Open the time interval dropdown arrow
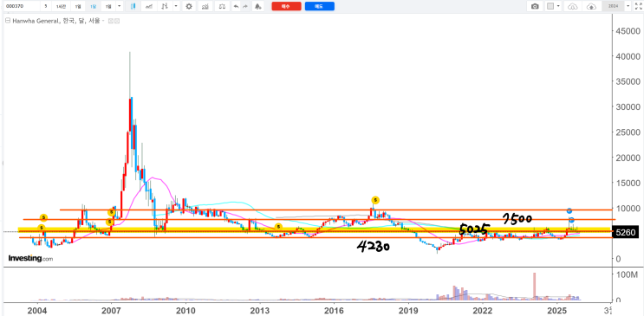Screen dimensions: 644x316 (x=119, y=6)
